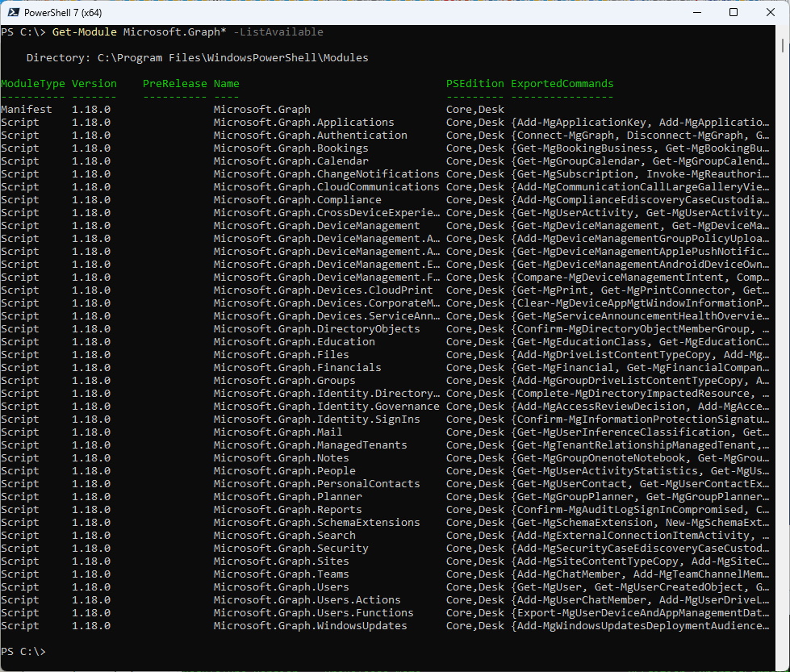This screenshot has width=790, height=672.
Task: Select Microsoft.Graph.Education module name
Action: [x=295, y=341]
